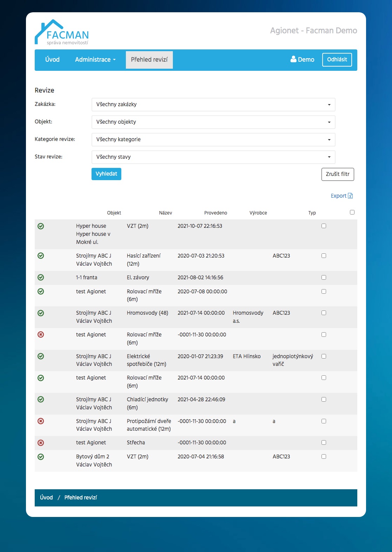Click the date 2021-10-07 22:16:53
The width and height of the screenshot is (392, 552).
pos(200,226)
